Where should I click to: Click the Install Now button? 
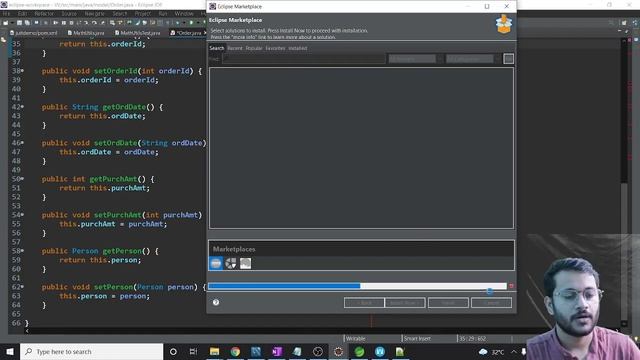405,303
